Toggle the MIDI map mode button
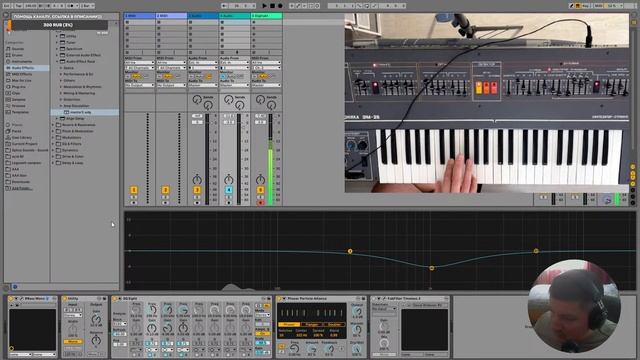 598,6
